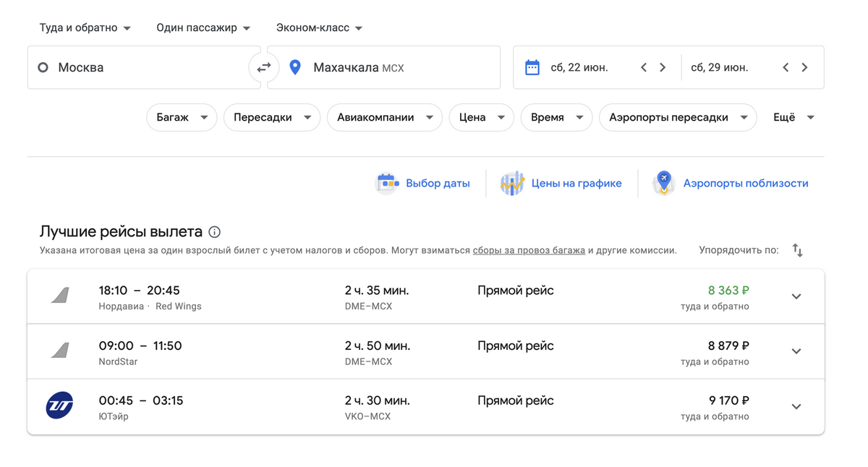This screenshot has height=467, width=868.
Task: Expand the ЮТэйр 00:45 flight details
Action: click(x=796, y=406)
